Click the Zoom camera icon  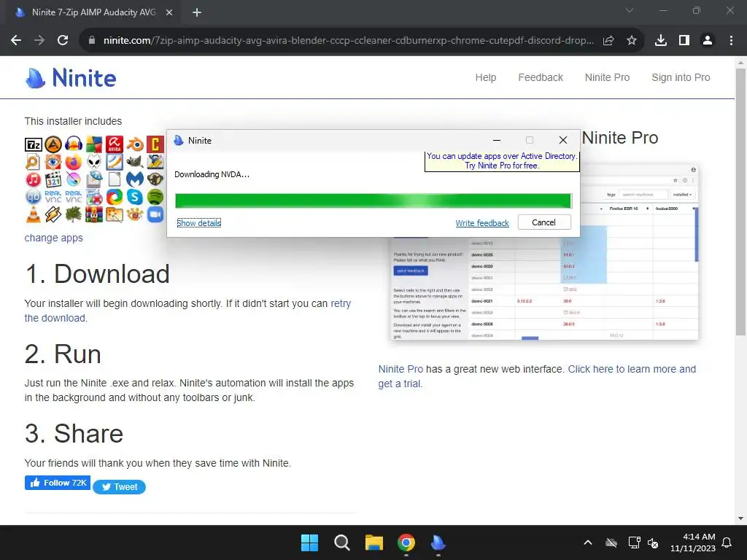155,215
